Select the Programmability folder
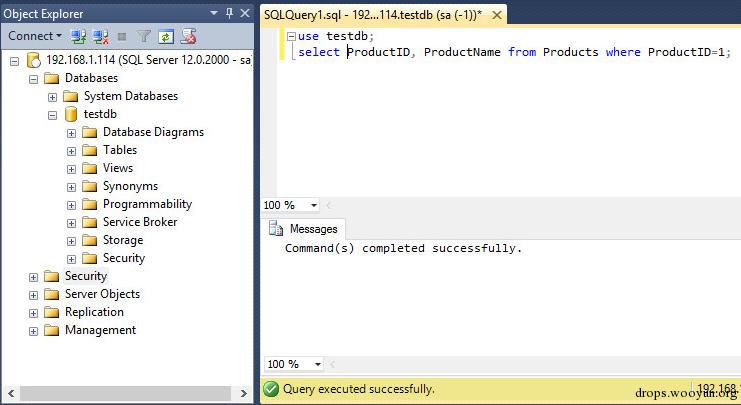 click(147, 204)
